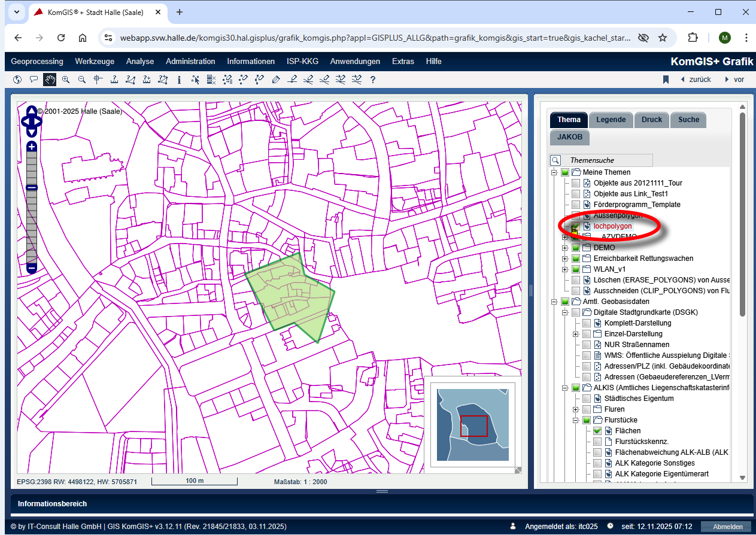Viewport: 756px width, 535px height.
Task: Click the speech bubble map tip icon
Action: pos(34,80)
